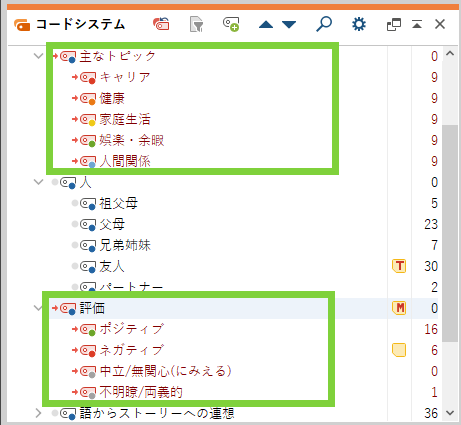Click the blue up triangle arrow
This screenshot has width=461, height=425.
pyautogui.click(x=266, y=24)
